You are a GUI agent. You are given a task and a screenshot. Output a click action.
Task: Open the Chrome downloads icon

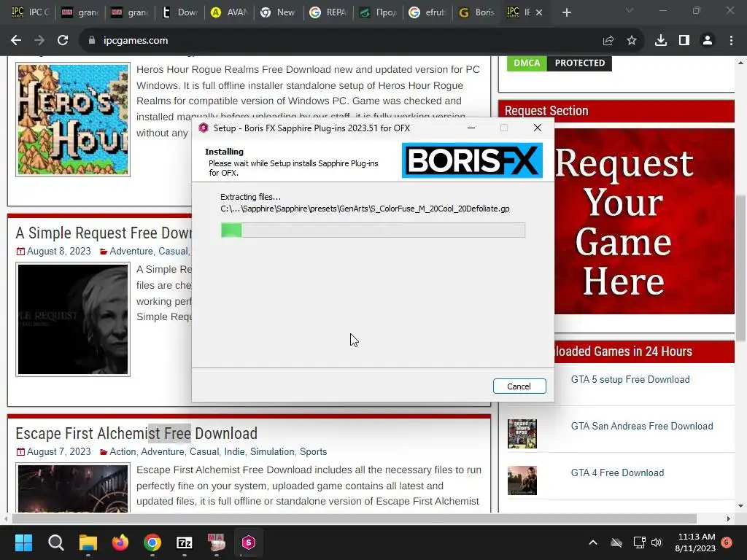(661, 41)
